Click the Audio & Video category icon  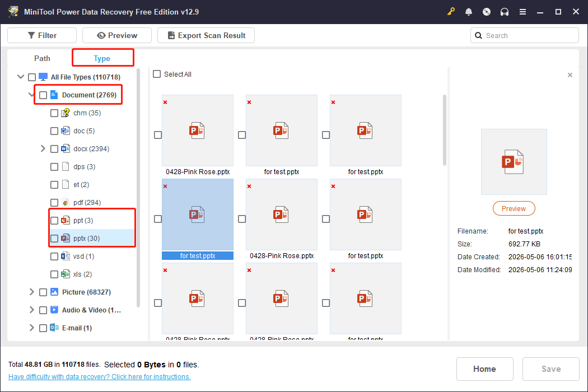(x=54, y=310)
